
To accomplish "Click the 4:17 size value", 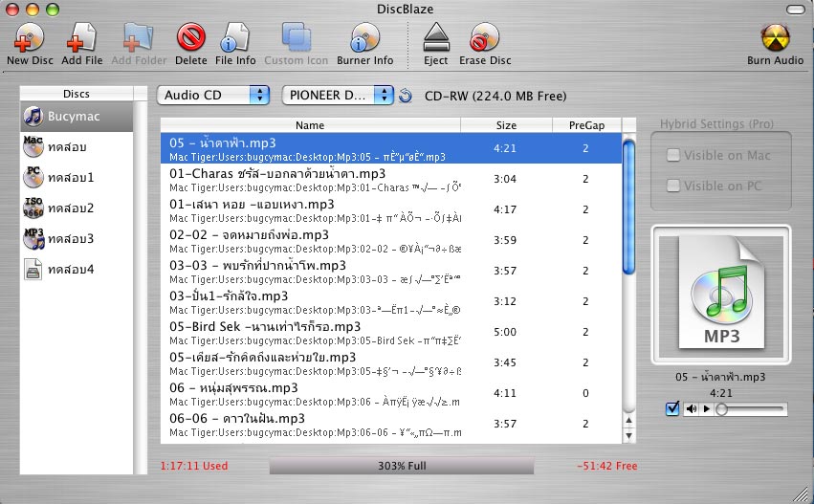I will point(505,209).
